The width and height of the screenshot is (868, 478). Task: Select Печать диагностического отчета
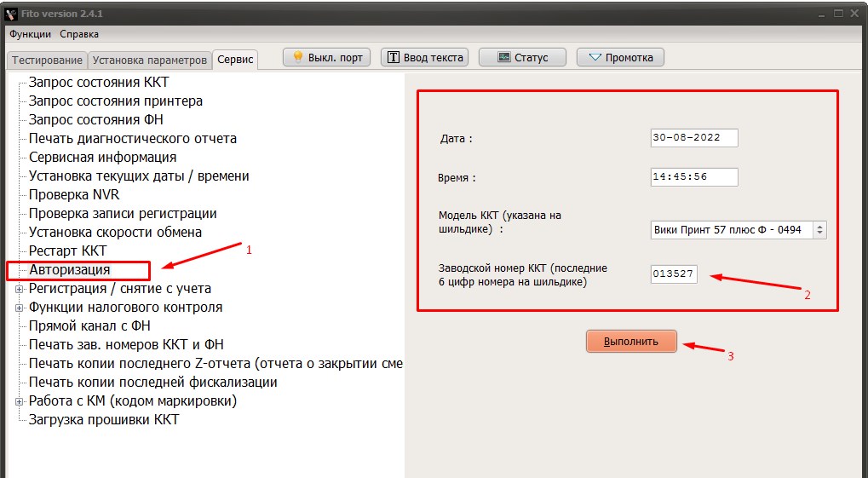pyautogui.click(x=133, y=139)
